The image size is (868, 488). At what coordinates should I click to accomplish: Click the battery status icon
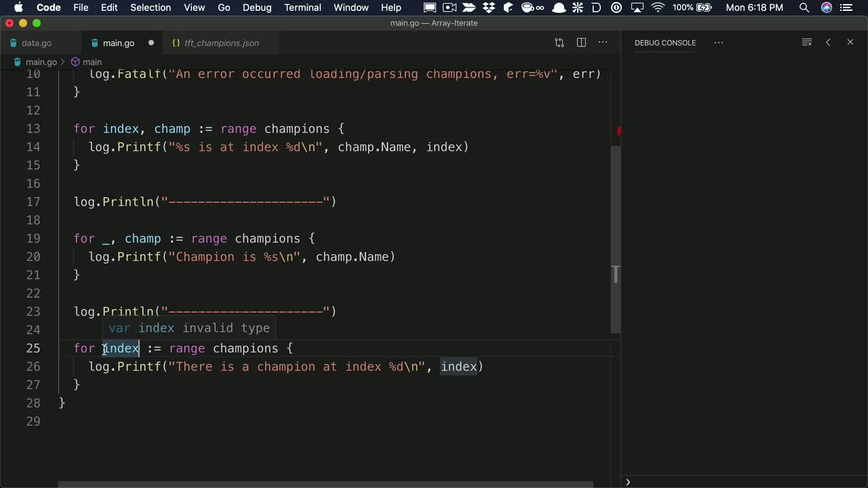(704, 8)
